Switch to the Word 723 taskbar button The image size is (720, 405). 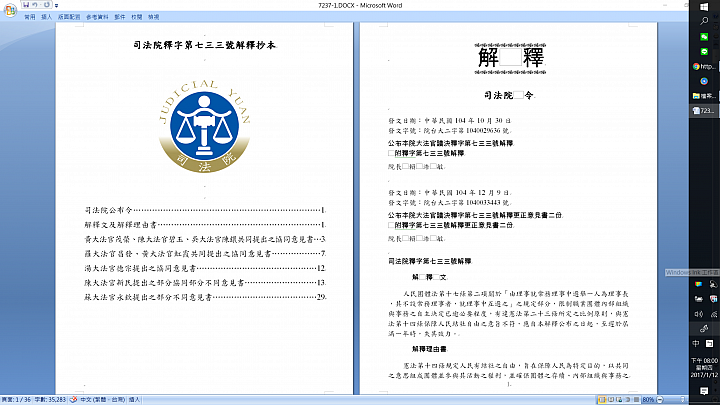(704, 111)
